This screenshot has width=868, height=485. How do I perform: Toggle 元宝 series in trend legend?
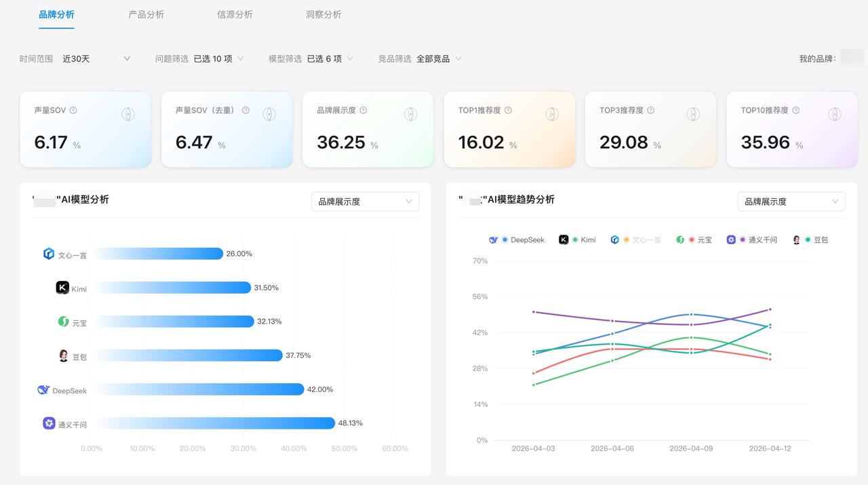(x=694, y=239)
